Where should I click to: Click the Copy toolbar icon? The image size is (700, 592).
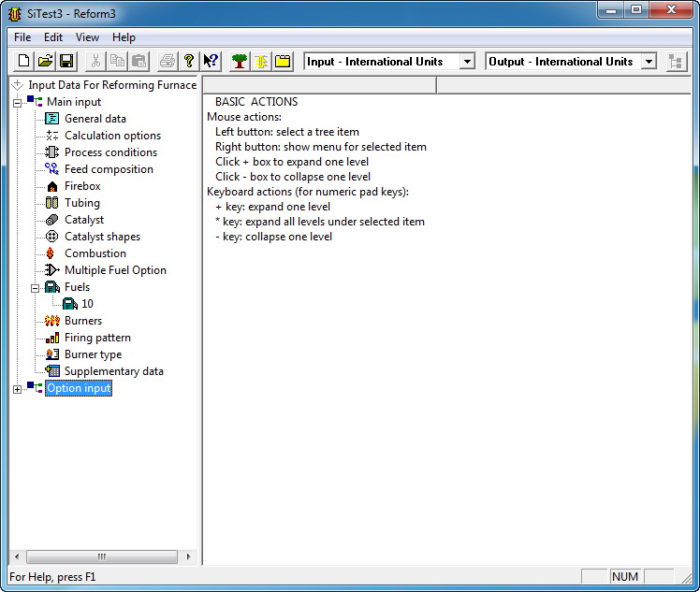click(x=117, y=61)
